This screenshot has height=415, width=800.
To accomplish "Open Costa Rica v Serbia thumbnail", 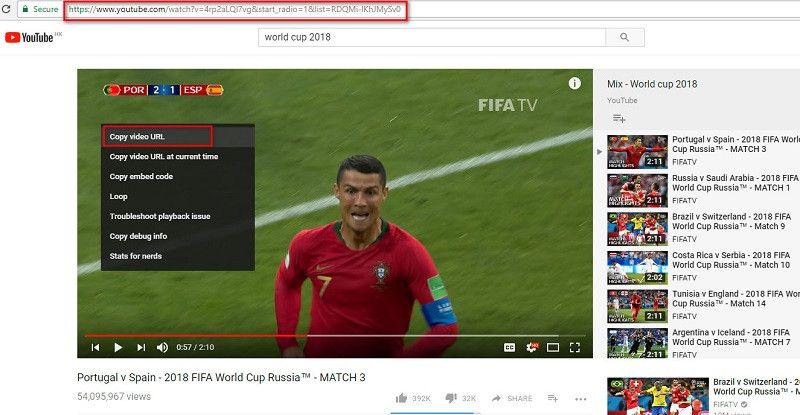I will [x=637, y=267].
